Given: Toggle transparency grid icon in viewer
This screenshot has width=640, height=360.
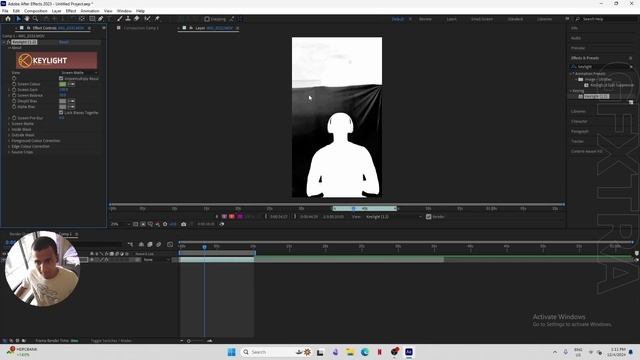Looking at the screenshot, I should [143, 224].
